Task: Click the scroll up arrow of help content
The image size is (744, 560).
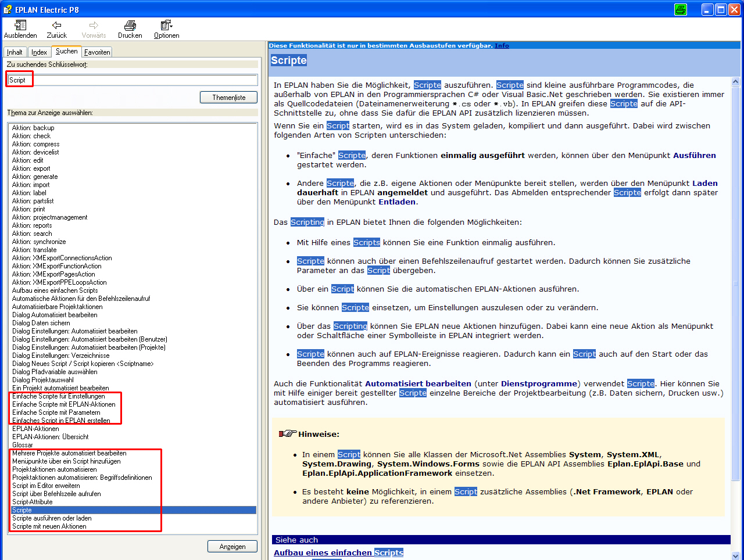Action: [735, 82]
